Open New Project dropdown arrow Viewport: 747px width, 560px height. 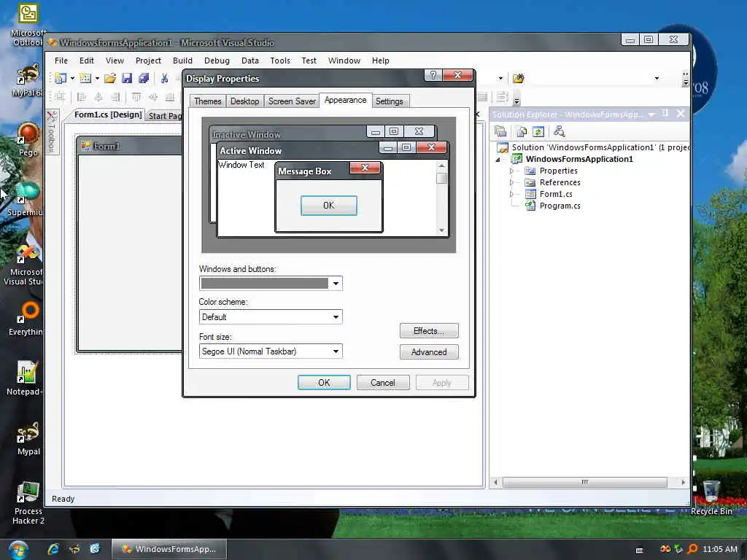(x=72, y=79)
